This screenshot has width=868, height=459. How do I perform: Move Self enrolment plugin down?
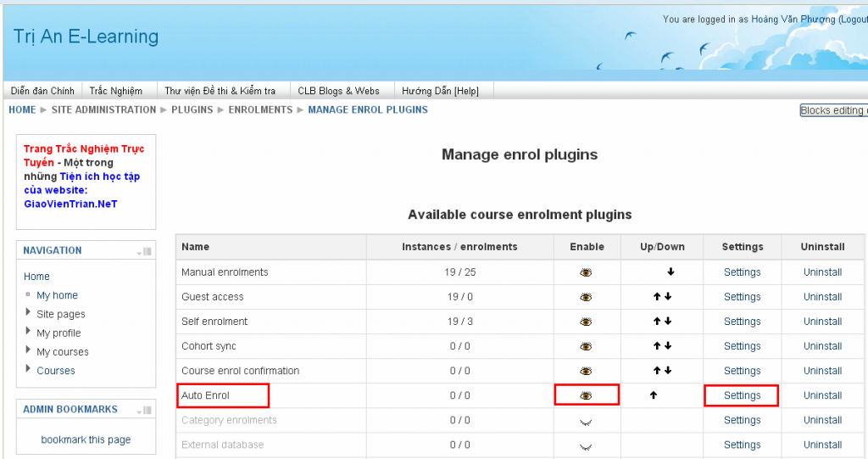point(668,322)
